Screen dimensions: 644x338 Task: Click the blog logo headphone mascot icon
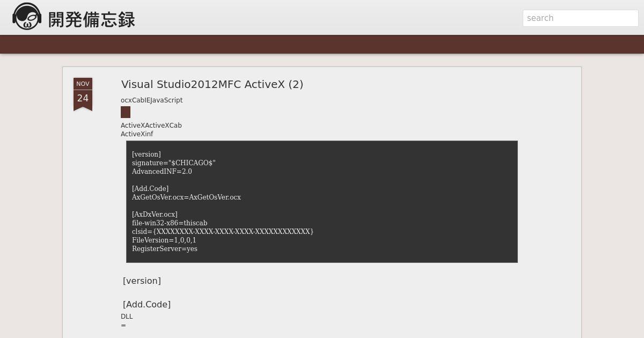tap(27, 17)
